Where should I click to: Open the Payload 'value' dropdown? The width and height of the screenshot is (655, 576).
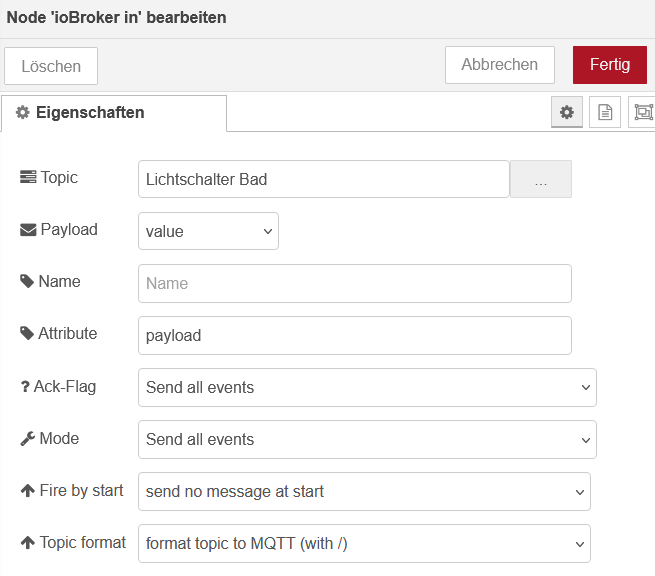[x=208, y=231]
